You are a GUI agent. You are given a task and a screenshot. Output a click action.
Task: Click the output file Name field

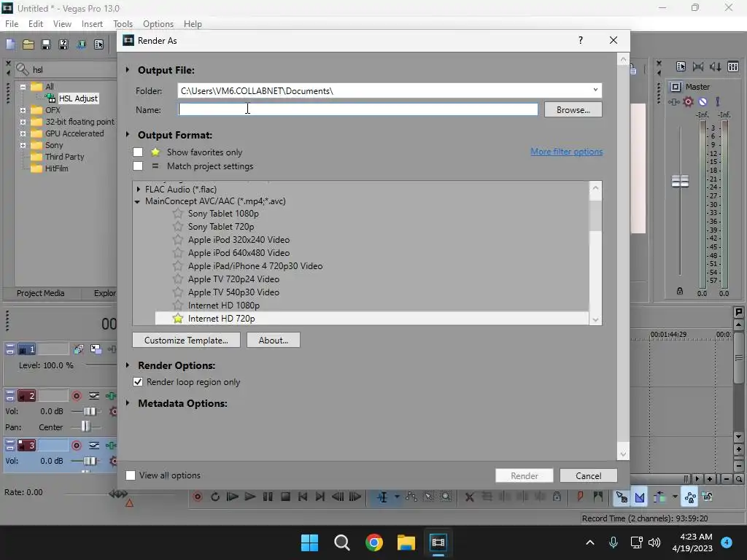click(x=357, y=109)
